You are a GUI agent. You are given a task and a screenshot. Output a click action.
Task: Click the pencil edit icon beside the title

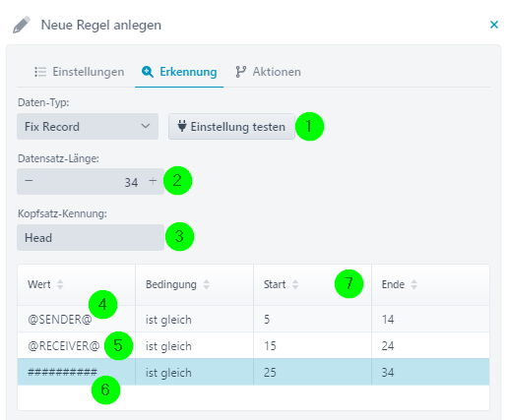click(x=22, y=25)
